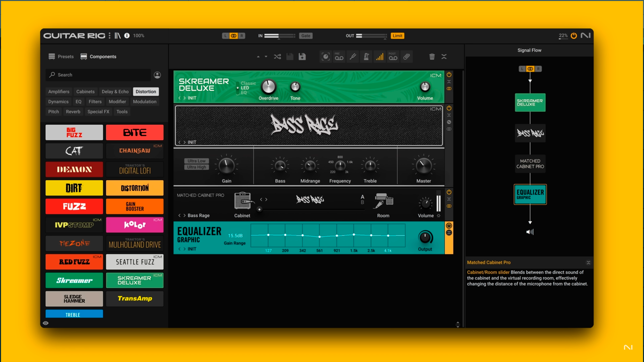Click the paperclip preset attachment icon
This screenshot has width=644, height=362.
406,57
